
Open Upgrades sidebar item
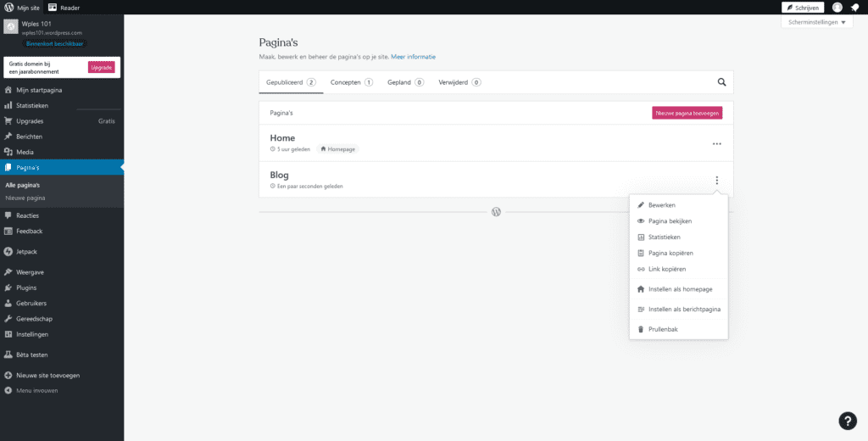[62, 120]
